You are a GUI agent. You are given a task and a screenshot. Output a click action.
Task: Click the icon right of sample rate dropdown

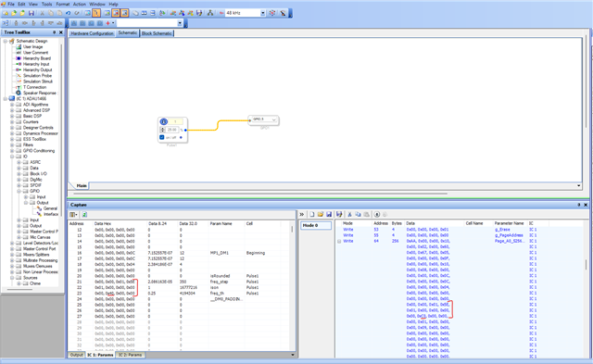tap(272, 13)
